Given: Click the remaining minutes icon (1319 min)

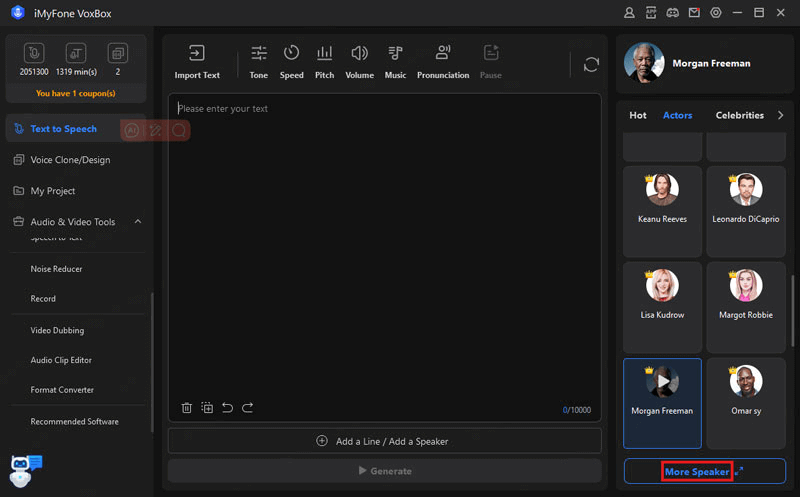Looking at the screenshot, I should tap(76, 53).
